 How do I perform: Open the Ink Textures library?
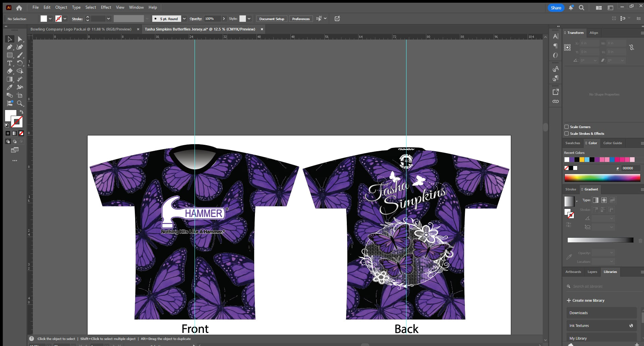pos(601,326)
